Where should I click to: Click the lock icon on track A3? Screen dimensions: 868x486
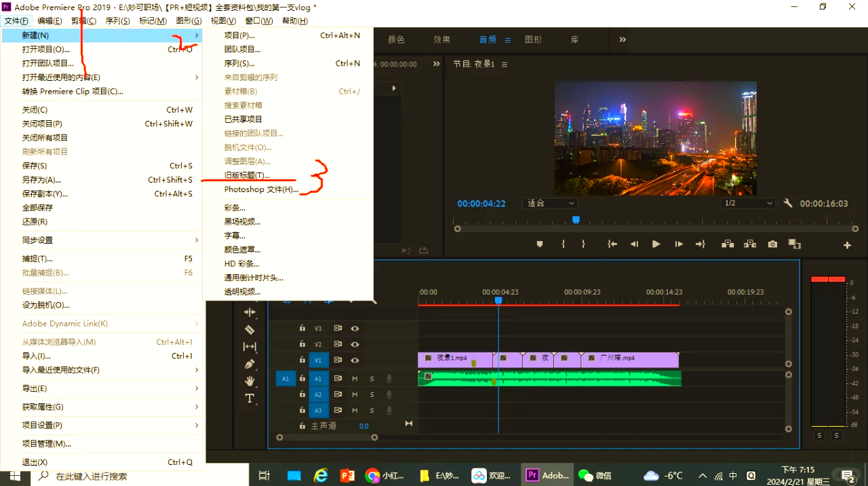pyautogui.click(x=302, y=410)
